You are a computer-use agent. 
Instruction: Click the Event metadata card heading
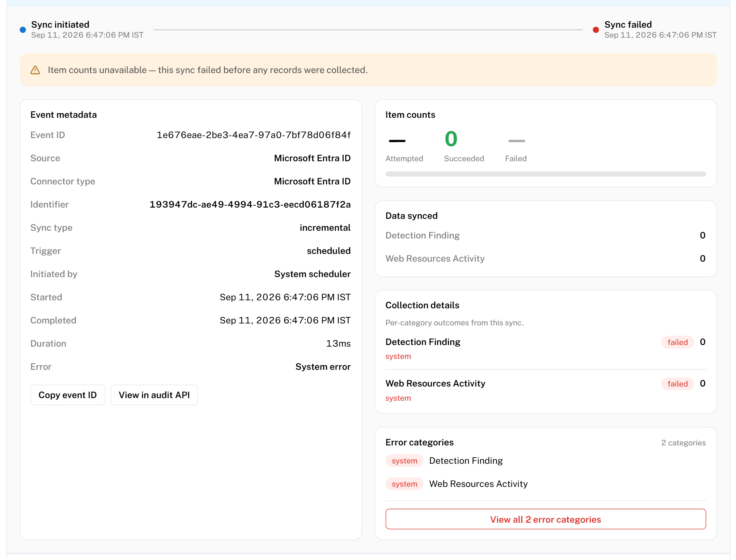(64, 115)
